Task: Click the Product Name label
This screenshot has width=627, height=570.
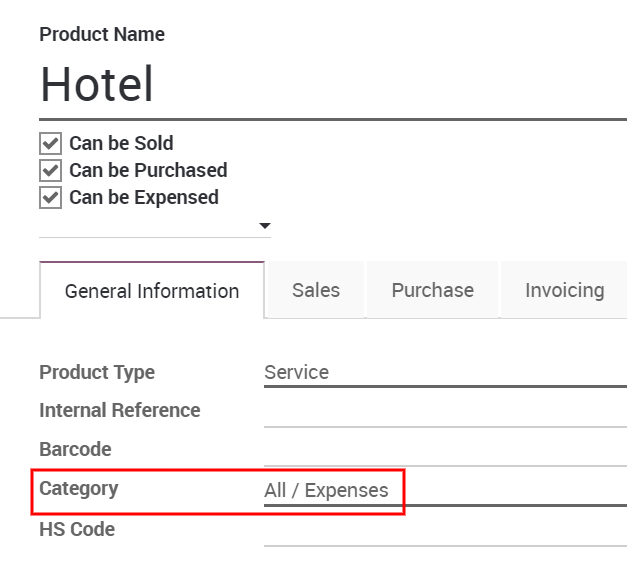Action: coord(102,35)
